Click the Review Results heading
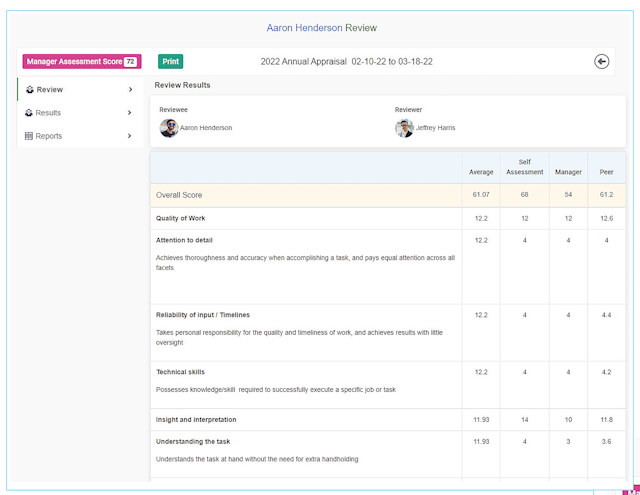640x495 pixels. [x=182, y=85]
